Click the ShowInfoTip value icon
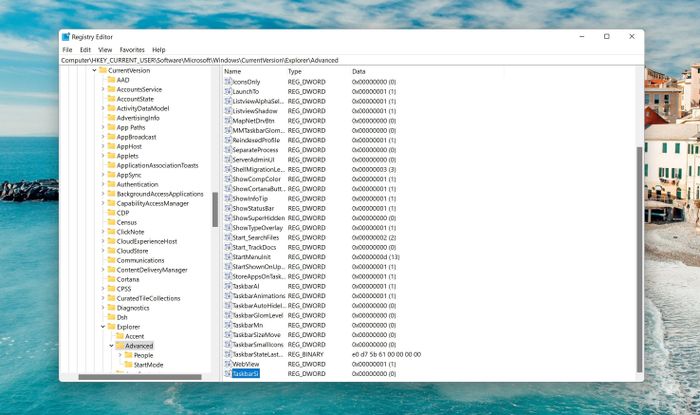This screenshot has width=700, height=415. 228,199
